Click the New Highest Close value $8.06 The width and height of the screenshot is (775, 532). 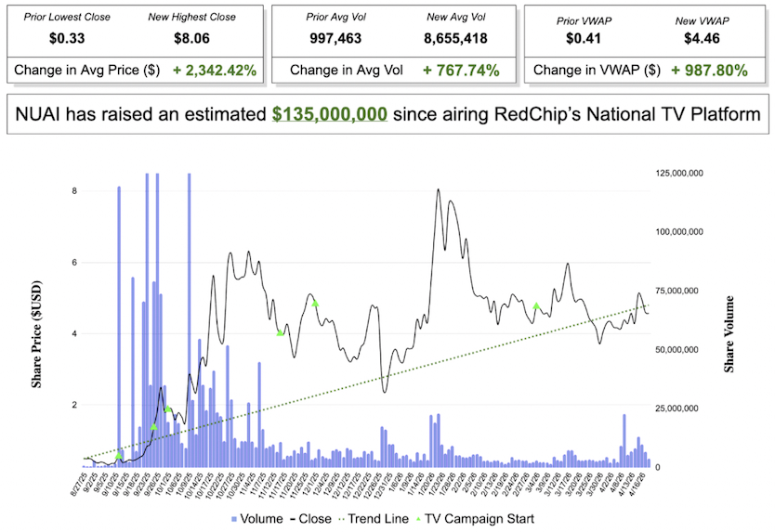point(191,38)
